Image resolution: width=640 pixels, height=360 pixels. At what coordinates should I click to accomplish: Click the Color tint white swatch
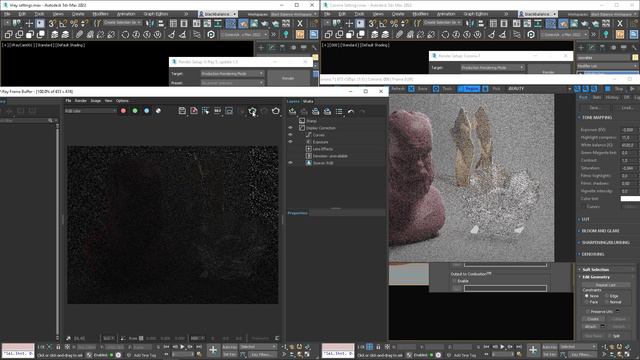point(630,199)
